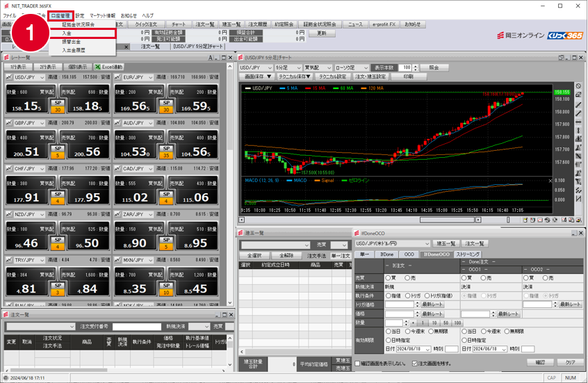Uncheck 注文画面を残す checkbox
Image resolution: width=588 pixels, height=383 pixels.
[414, 363]
